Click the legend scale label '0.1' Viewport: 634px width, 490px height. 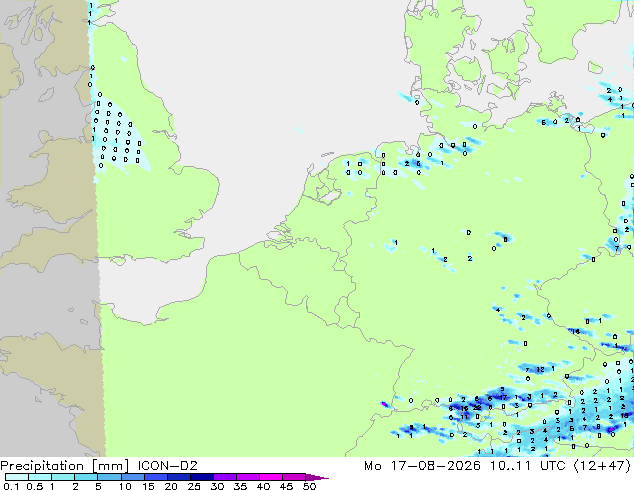tap(11, 486)
